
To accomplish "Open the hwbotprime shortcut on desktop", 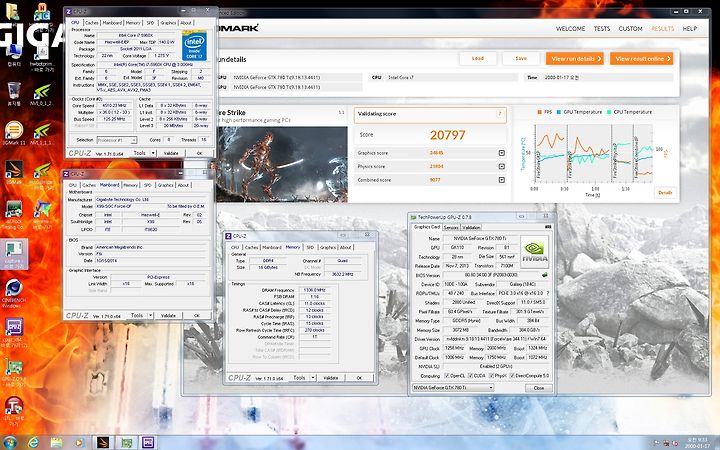I will point(42,57).
